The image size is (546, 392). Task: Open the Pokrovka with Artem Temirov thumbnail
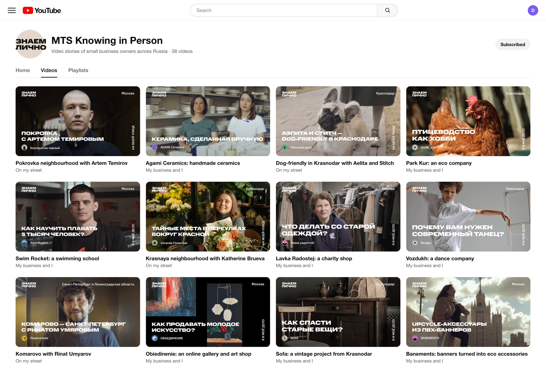pyautogui.click(x=78, y=121)
